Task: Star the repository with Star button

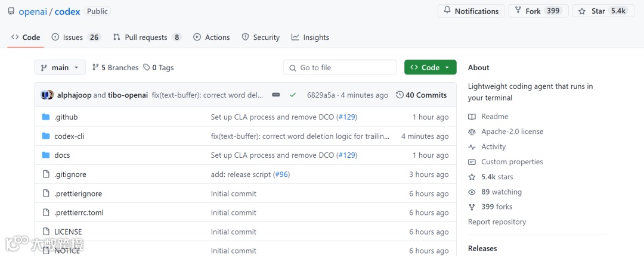Action: [x=603, y=11]
